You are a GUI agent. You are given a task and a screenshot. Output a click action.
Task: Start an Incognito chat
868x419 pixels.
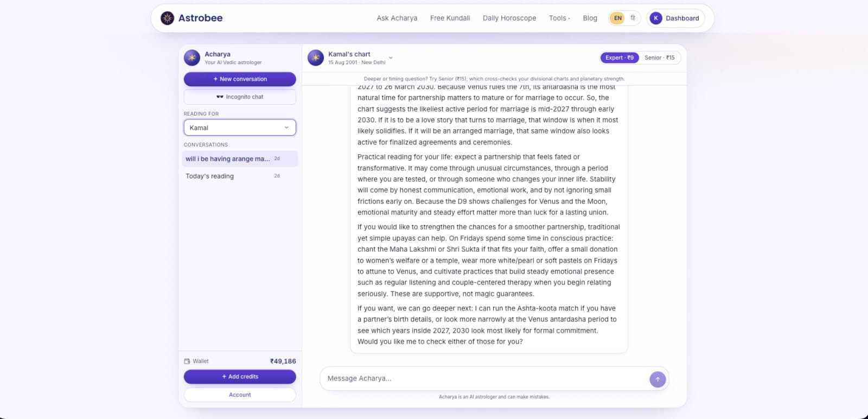[240, 97]
